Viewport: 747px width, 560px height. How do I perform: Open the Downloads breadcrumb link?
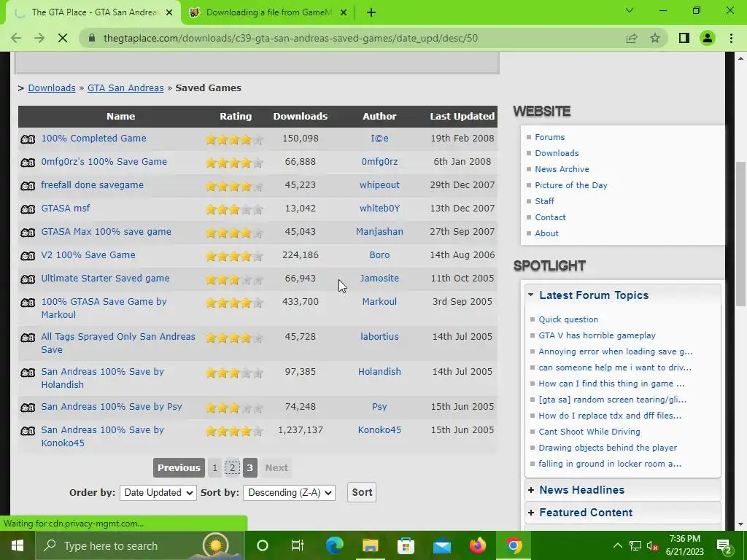click(x=52, y=88)
